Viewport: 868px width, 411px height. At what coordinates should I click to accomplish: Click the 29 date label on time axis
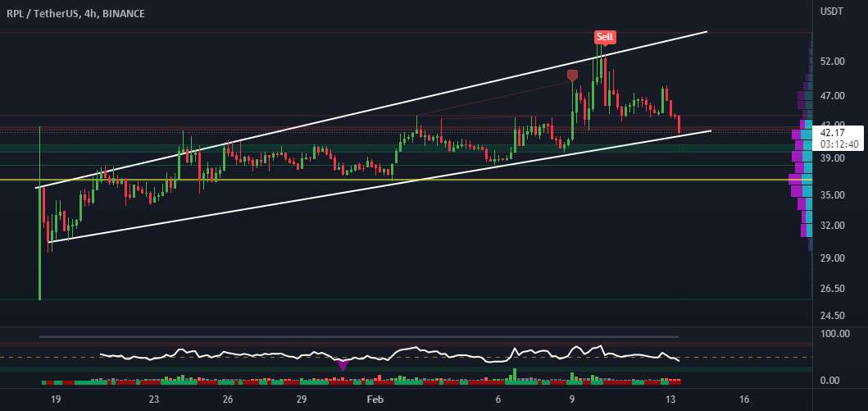coord(302,399)
